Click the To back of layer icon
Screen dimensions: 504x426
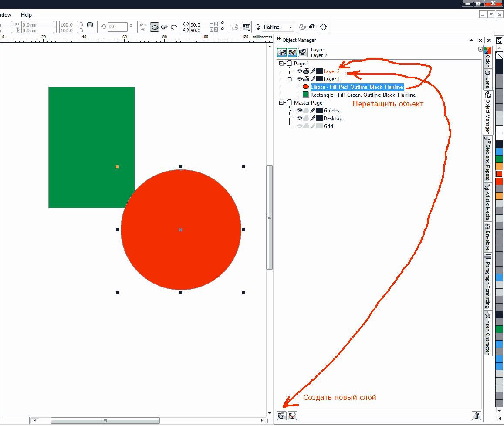coord(312,27)
